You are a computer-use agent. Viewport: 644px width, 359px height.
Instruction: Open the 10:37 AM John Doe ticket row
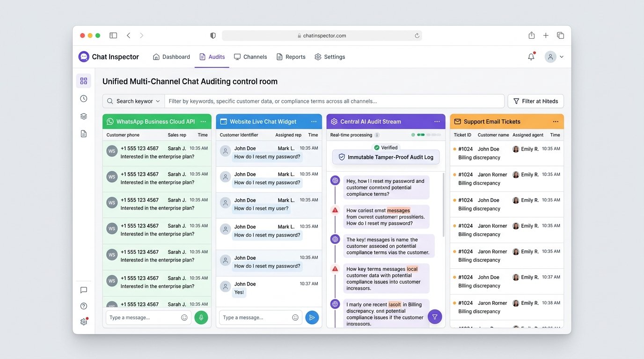507,281
